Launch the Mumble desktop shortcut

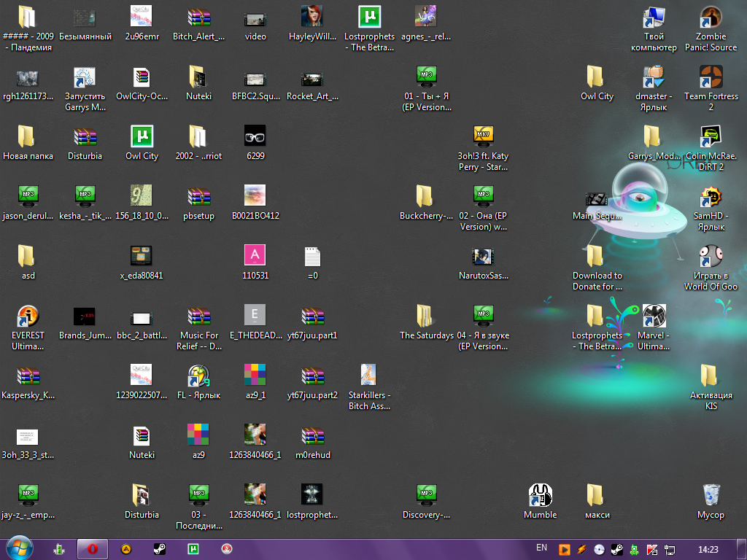(540, 496)
